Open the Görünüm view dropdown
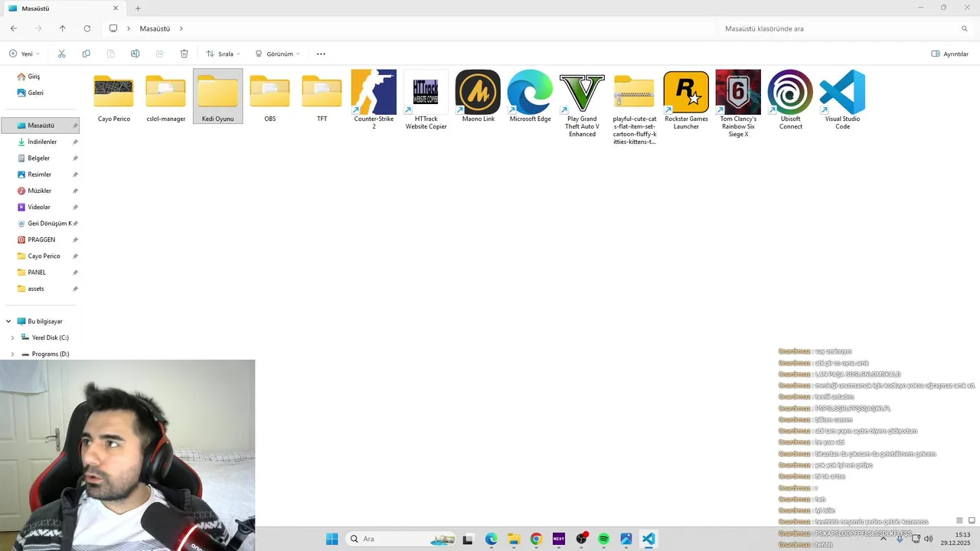 click(277, 54)
